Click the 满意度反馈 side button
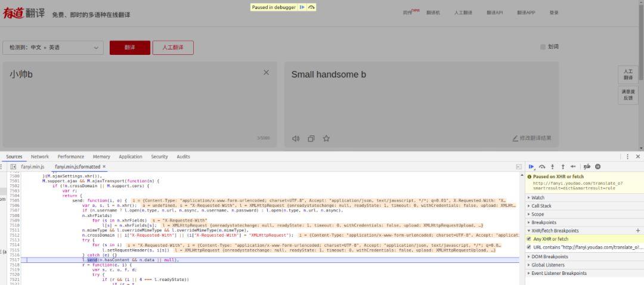The height and width of the screenshot is (285, 644). pyautogui.click(x=628, y=94)
